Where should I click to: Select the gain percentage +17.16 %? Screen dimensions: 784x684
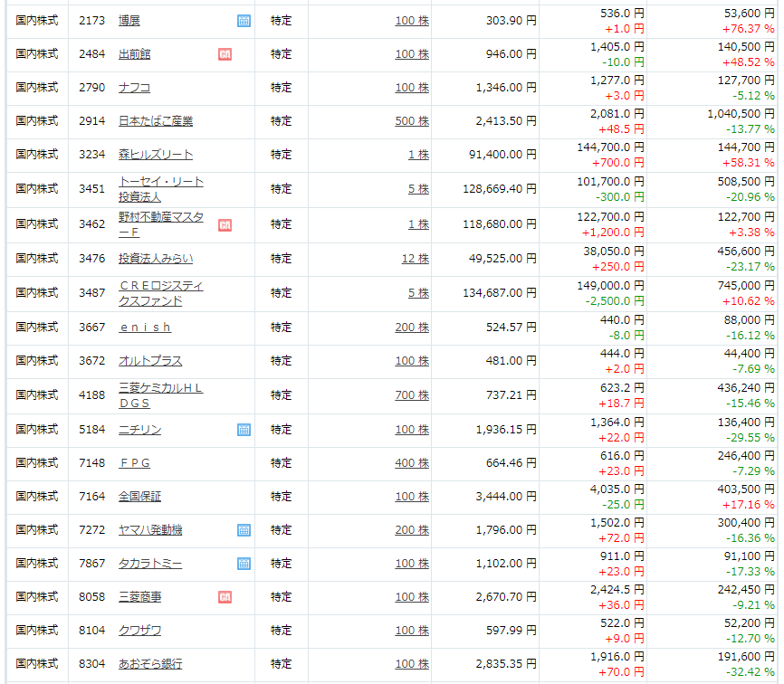coord(748,505)
